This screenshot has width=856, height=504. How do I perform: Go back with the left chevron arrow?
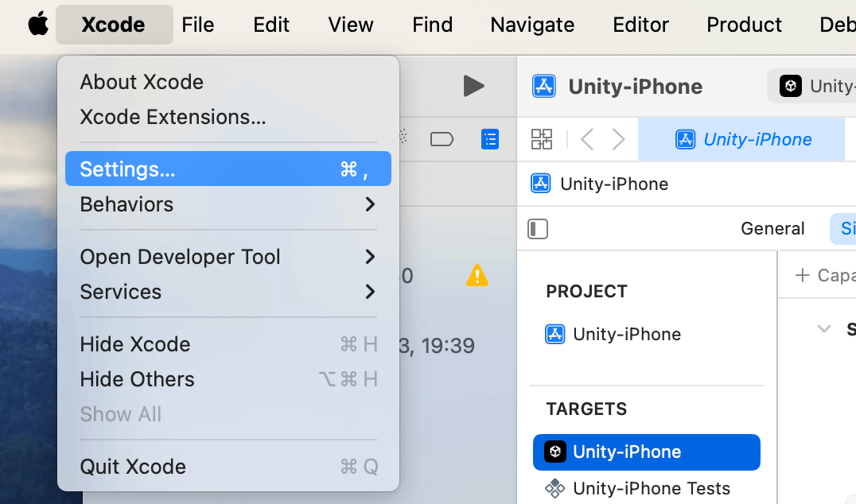click(x=587, y=139)
